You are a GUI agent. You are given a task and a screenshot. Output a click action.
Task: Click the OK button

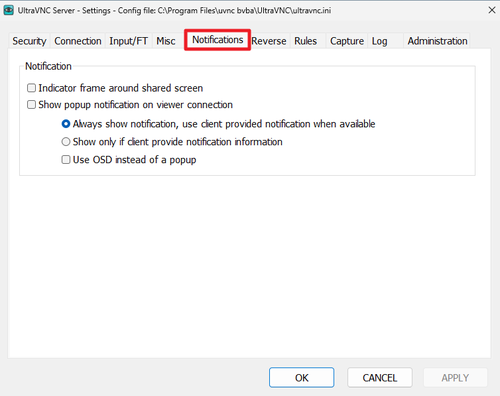click(302, 378)
